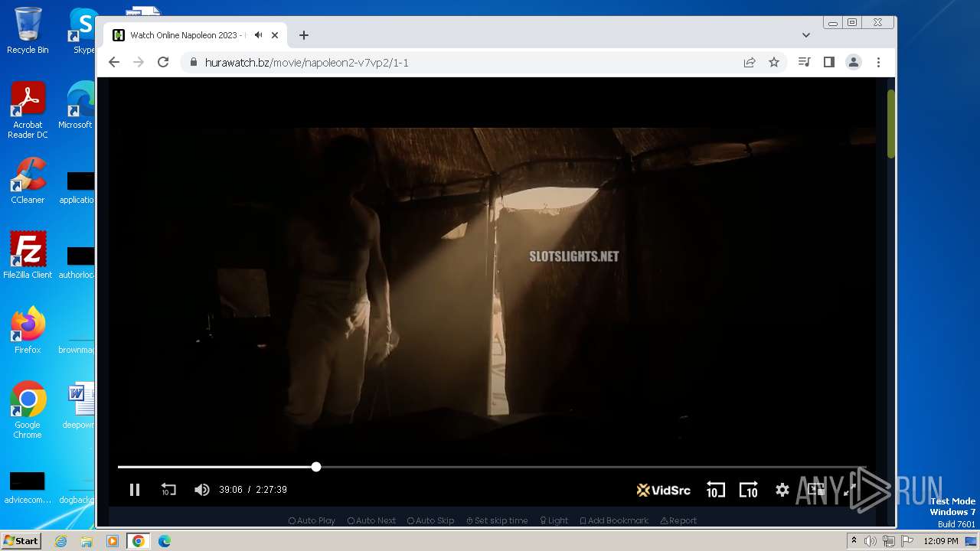Click the VidSrc logo in the player

[x=663, y=490]
